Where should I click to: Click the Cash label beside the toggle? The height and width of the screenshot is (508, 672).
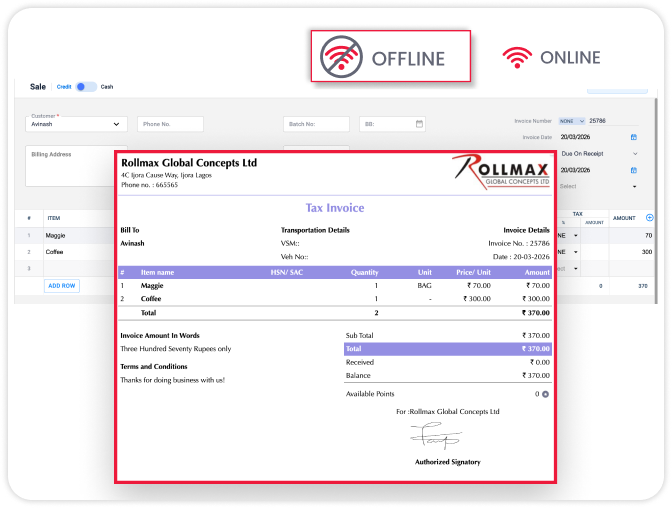pos(107,87)
